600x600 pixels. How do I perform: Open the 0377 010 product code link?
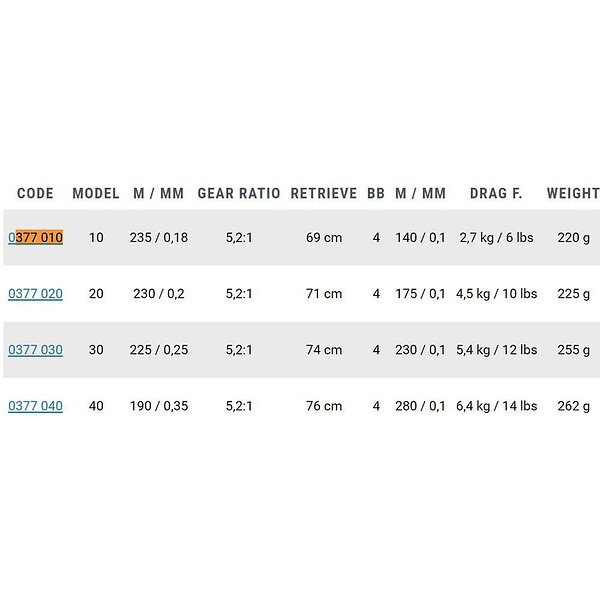35,238
